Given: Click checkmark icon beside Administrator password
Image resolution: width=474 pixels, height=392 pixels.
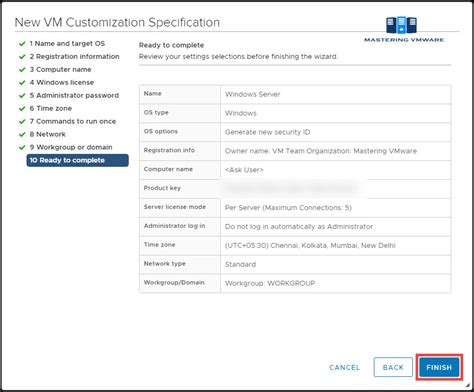Looking at the screenshot, I should coord(22,95).
